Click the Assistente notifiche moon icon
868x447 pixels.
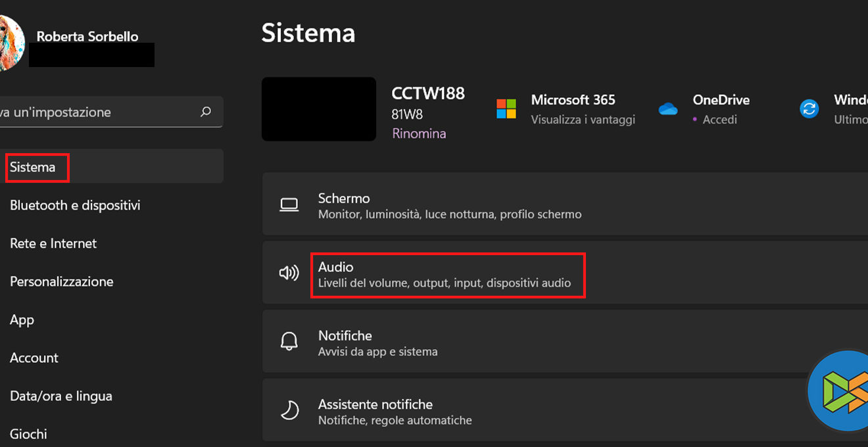pos(289,411)
